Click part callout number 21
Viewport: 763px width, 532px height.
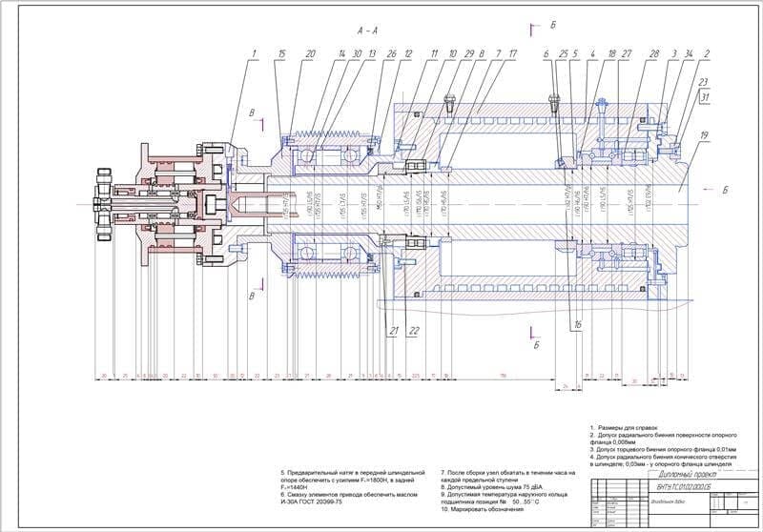tap(393, 331)
